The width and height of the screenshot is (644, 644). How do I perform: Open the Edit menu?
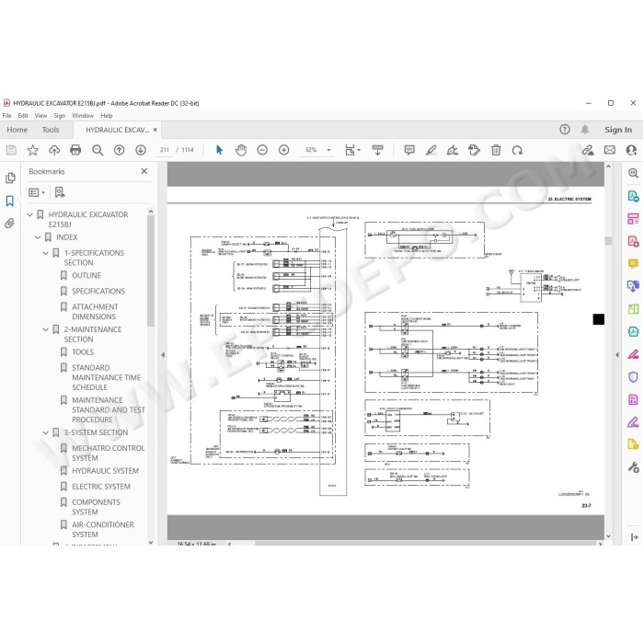(x=23, y=116)
